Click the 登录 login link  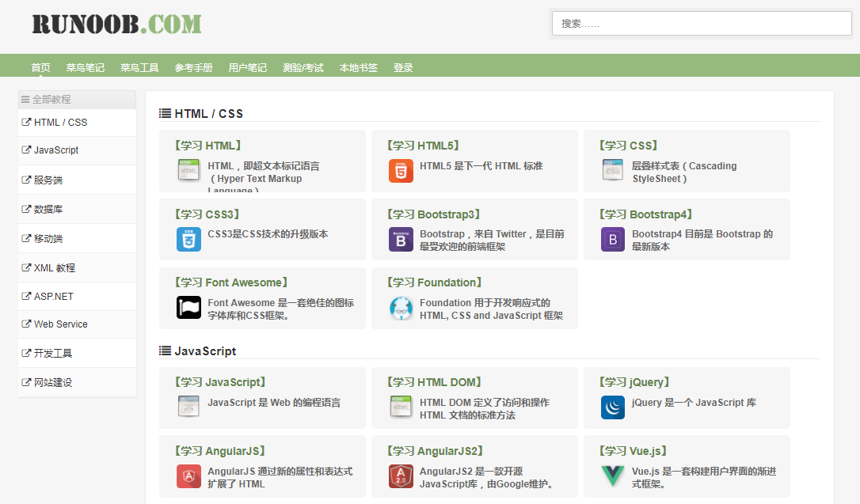pos(403,67)
